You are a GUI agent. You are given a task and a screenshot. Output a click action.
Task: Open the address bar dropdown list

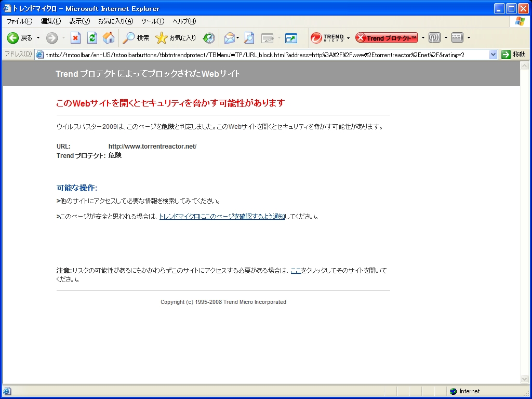click(x=494, y=55)
